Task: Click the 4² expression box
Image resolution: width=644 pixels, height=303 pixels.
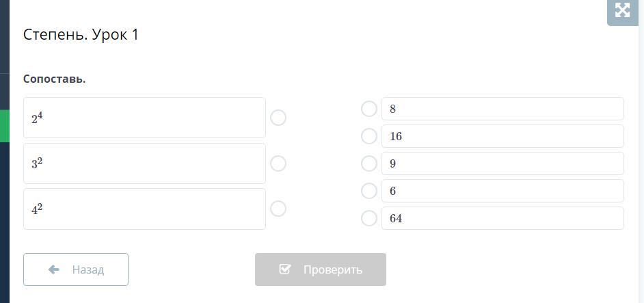Action: 144,209
